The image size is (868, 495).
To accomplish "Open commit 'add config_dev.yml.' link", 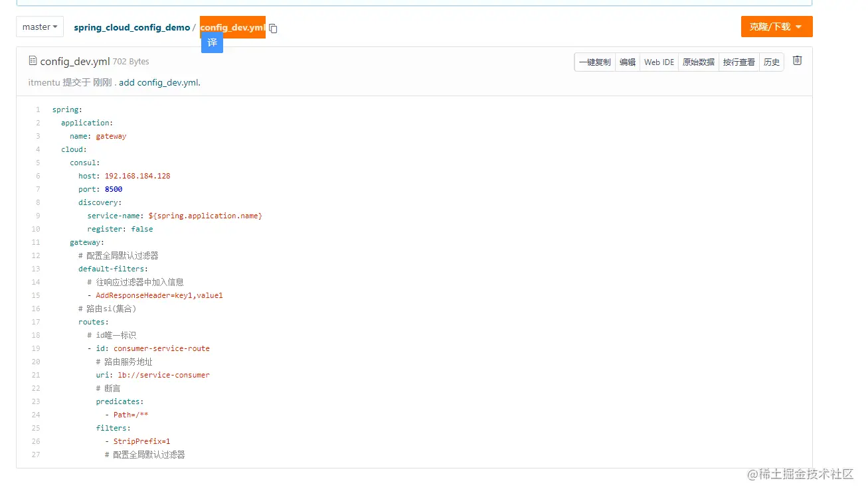I will pyautogui.click(x=159, y=83).
